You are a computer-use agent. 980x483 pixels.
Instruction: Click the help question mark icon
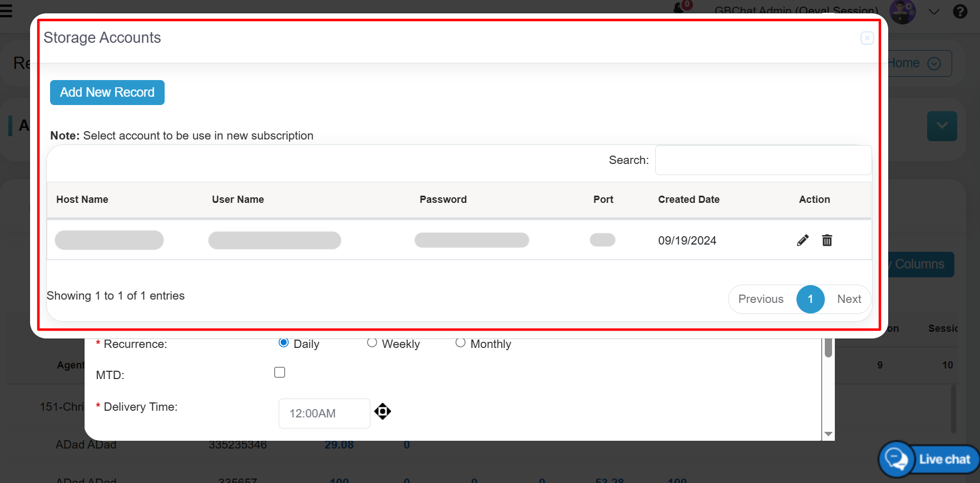(960, 11)
